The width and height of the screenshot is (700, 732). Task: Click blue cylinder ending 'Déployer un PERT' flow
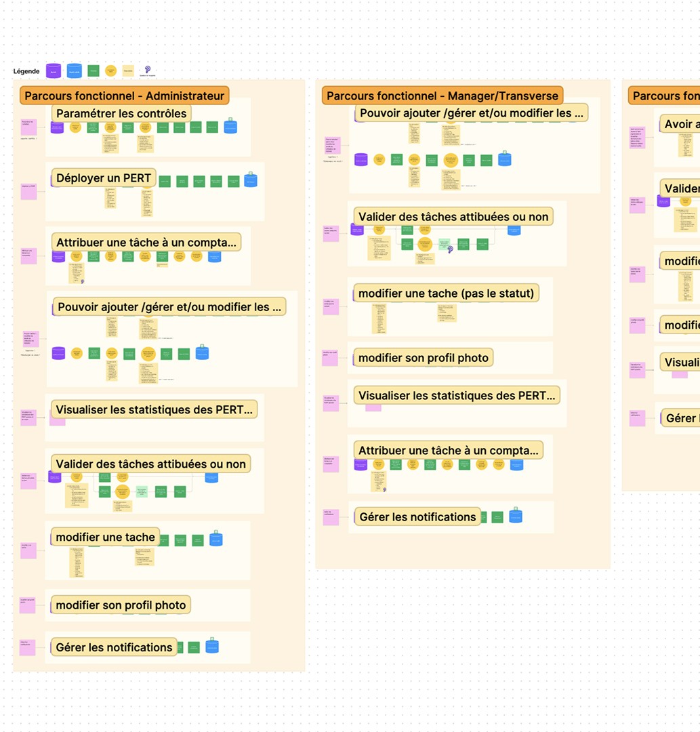tap(251, 180)
